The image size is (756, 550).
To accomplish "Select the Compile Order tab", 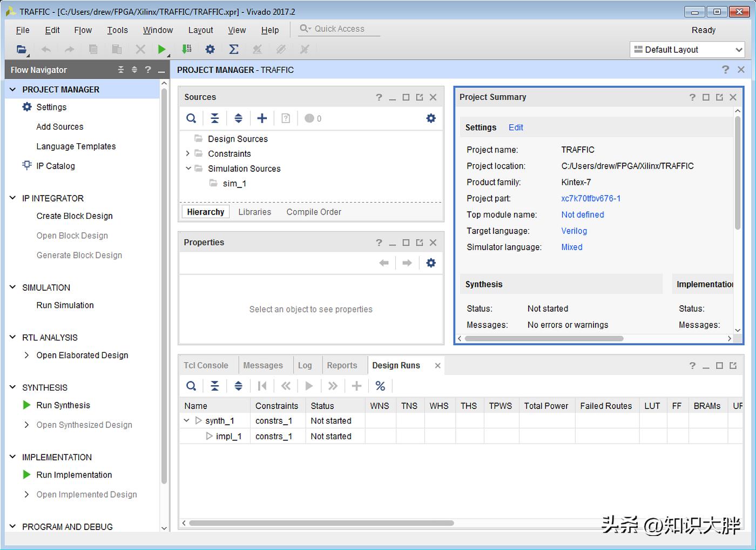I will pyautogui.click(x=314, y=212).
